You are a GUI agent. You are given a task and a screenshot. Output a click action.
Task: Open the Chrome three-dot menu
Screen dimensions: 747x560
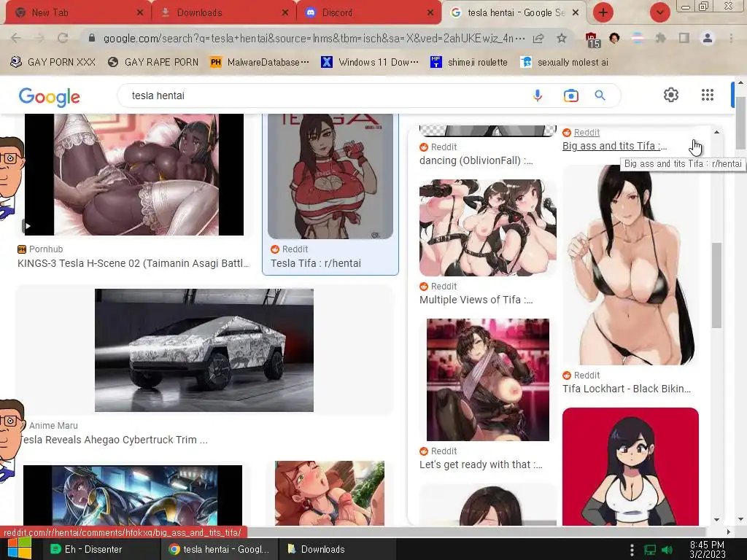(x=731, y=38)
